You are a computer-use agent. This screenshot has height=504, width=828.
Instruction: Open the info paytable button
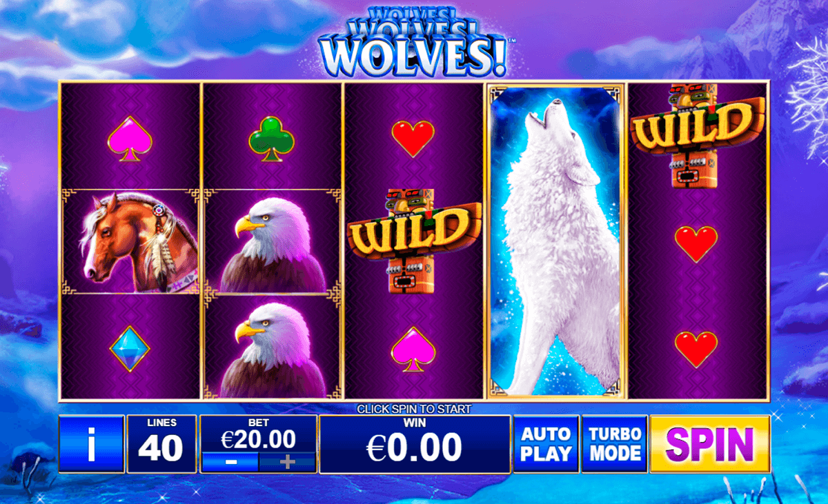[92, 444]
